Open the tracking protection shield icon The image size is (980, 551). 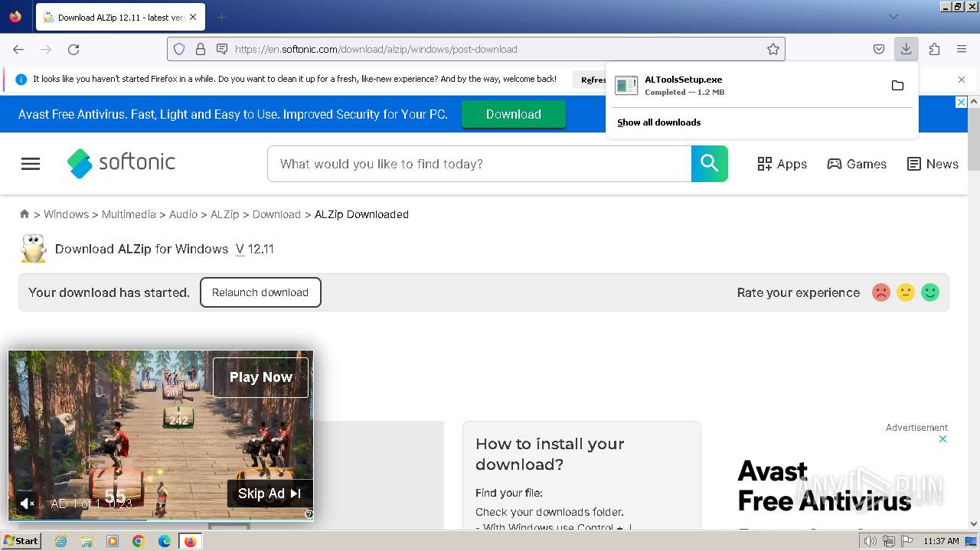(179, 49)
